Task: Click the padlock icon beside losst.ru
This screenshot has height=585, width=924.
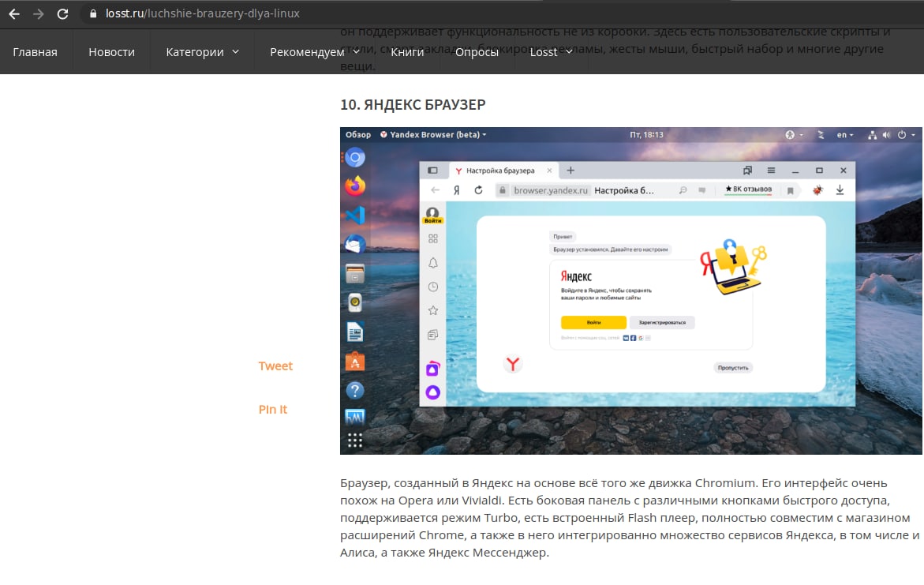Action: (x=92, y=13)
